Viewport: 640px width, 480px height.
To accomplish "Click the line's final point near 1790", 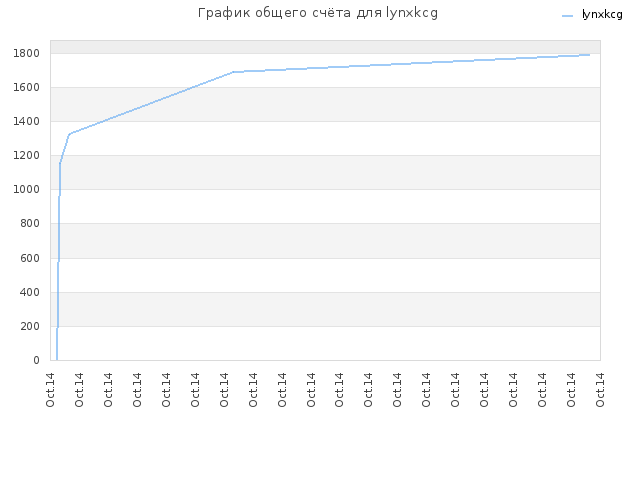I will (589, 55).
